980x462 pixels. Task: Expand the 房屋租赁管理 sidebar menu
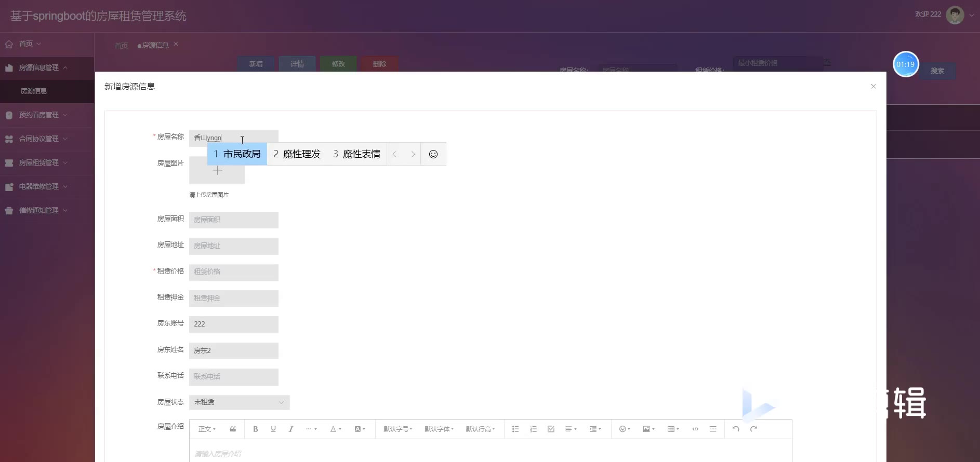click(47, 163)
